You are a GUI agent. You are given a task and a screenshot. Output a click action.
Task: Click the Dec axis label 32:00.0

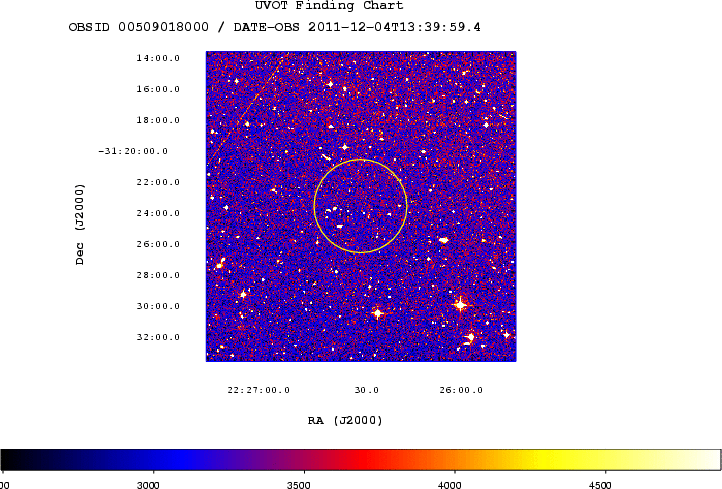[158, 337]
